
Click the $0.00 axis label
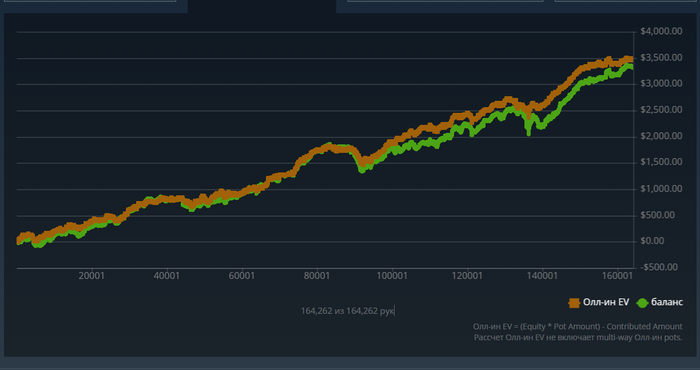(652, 241)
